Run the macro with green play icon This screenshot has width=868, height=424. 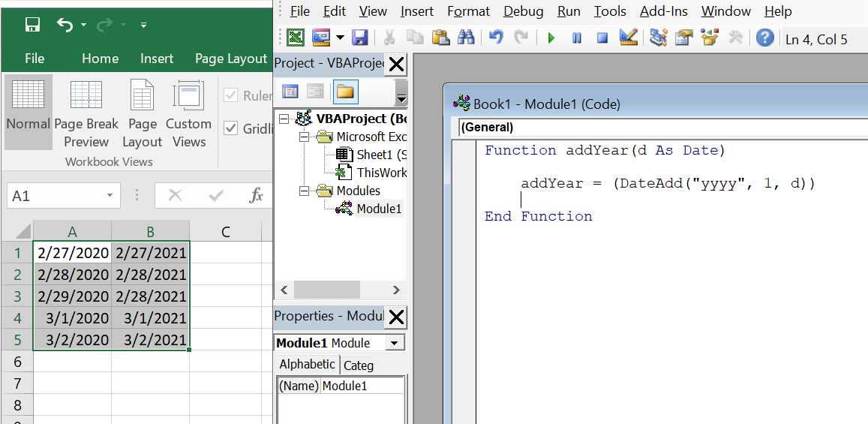(551, 38)
